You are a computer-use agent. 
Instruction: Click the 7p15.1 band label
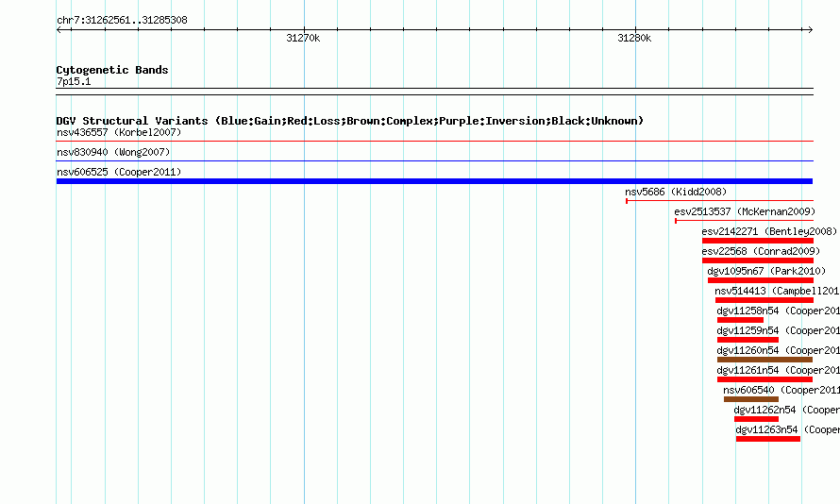[74, 81]
